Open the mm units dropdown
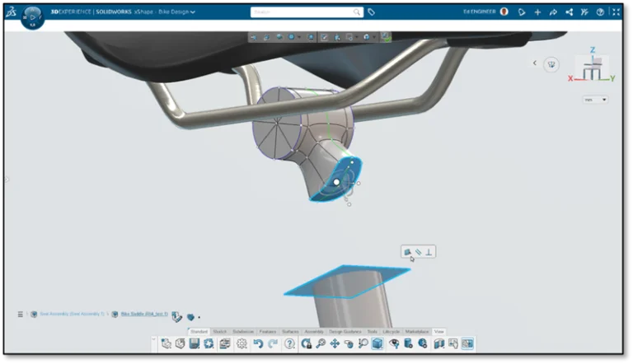Screen dimensions: 633x364 [595, 100]
